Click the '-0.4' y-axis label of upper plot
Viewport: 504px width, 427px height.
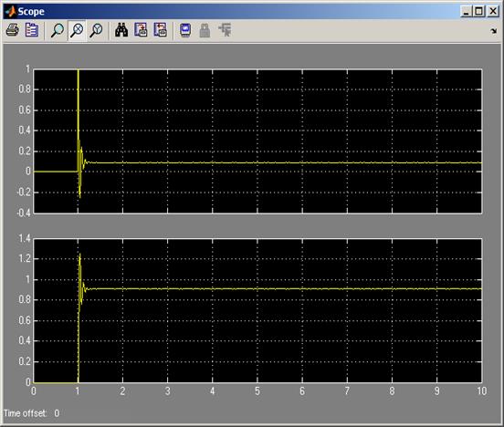pyautogui.click(x=24, y=213)
